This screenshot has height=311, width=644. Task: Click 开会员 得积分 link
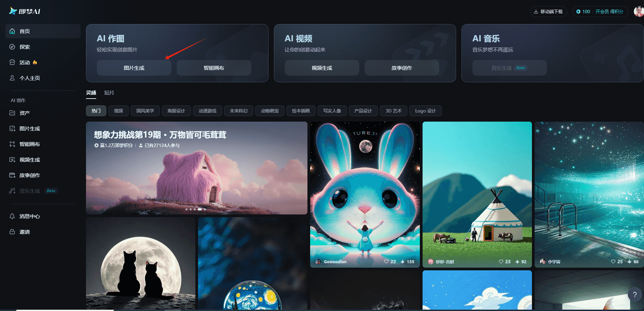[609, 12]
